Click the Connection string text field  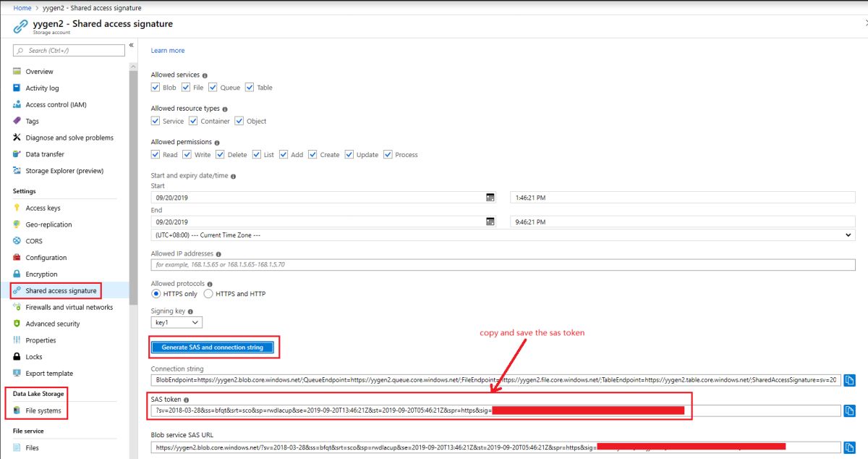(496, 380)
